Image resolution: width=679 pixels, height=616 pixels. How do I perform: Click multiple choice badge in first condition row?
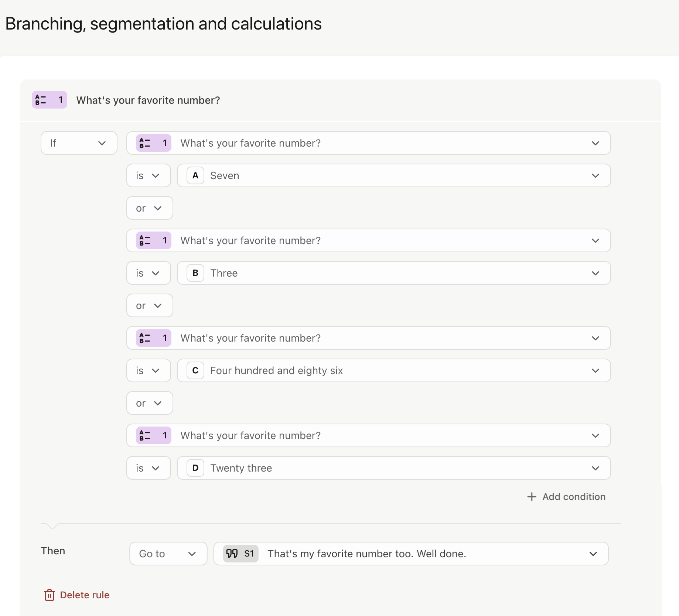point(154,143)
